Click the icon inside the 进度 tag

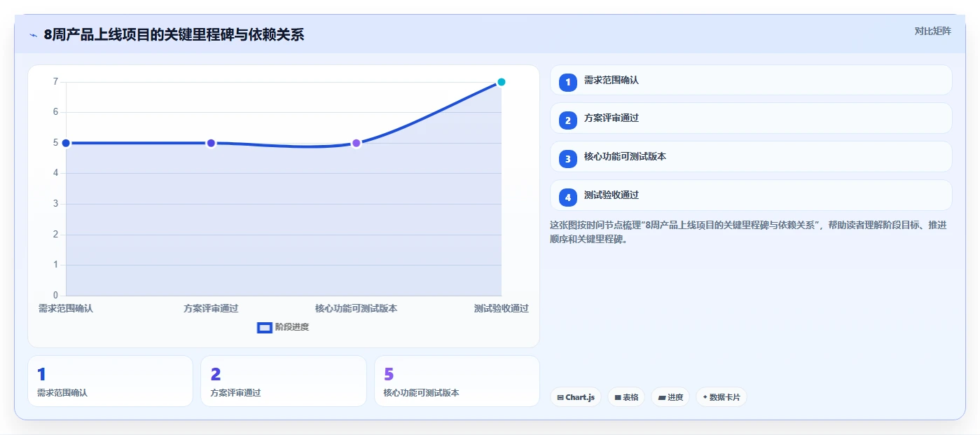point(662,398)
